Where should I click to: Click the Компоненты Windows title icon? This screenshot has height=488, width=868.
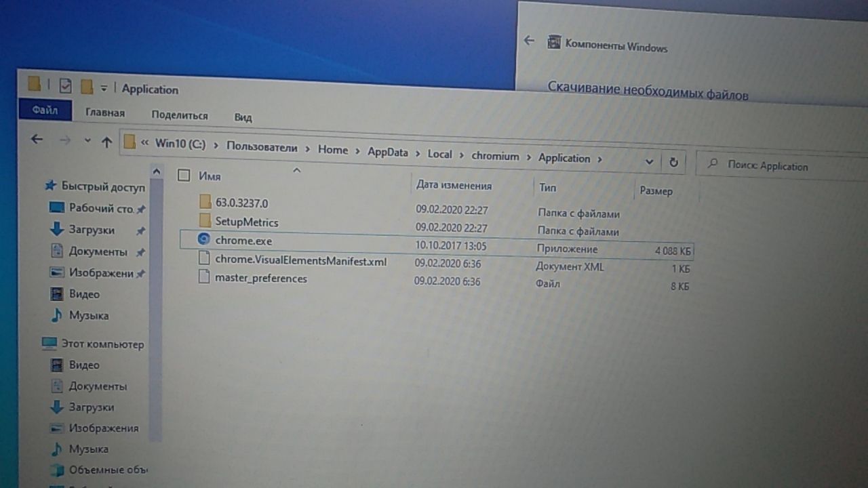[554, 43]
